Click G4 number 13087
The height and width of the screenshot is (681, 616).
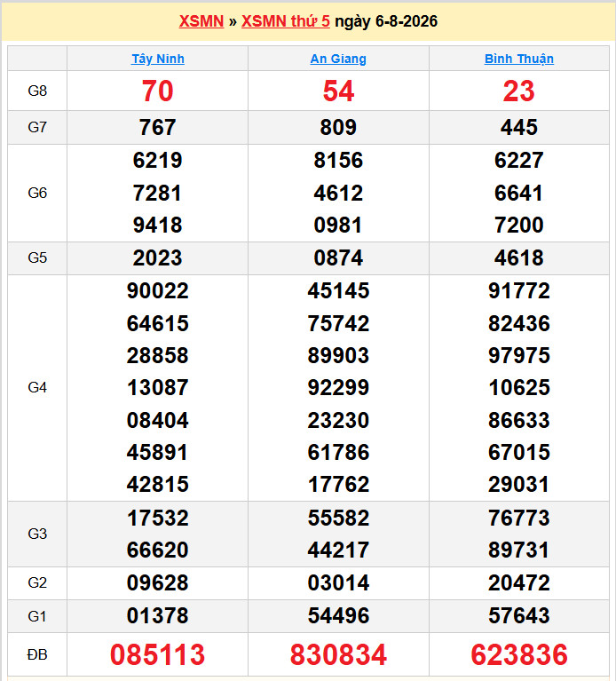pos(158,387)
